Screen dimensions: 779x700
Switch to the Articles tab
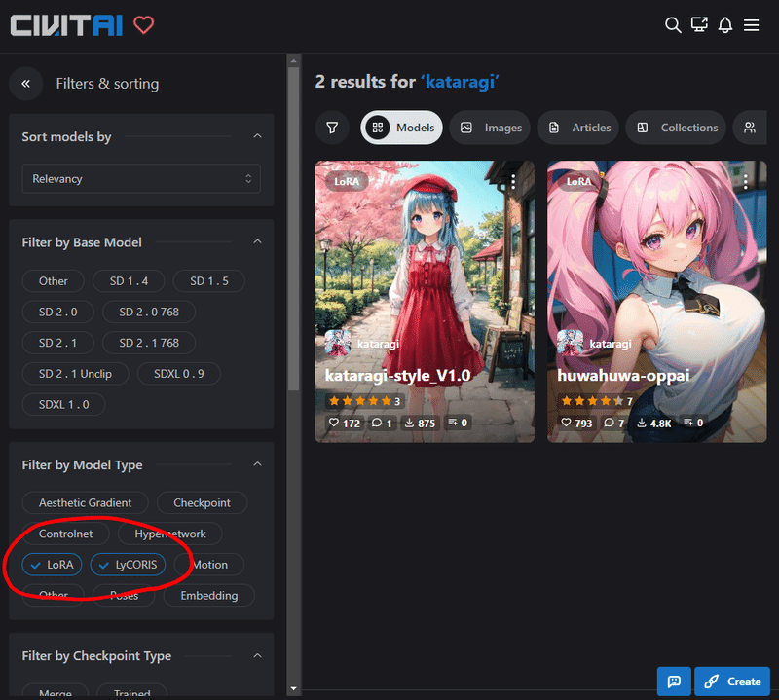click(x=577, y=128)
